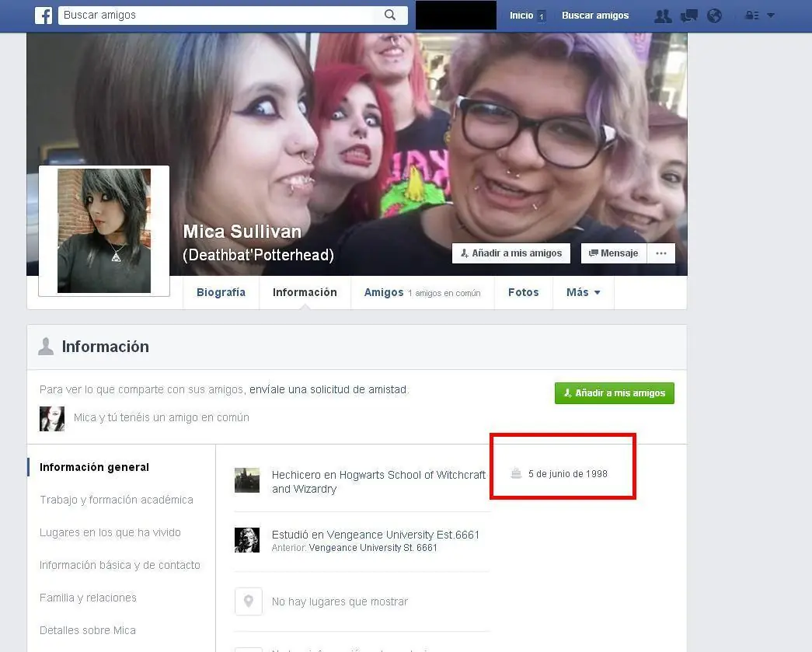The width and height of the screenshot is (812, 652).
Task: Open Detalles sobre Mica section
Action: (x=88, y=630)
